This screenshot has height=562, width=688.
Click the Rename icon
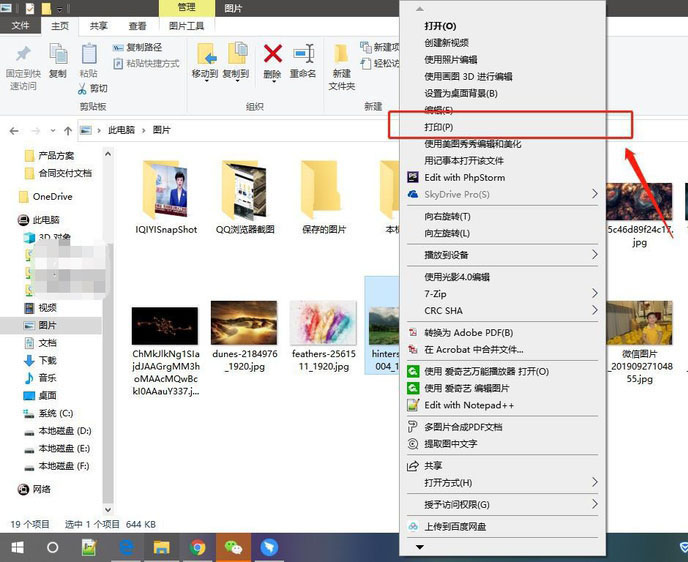pyautogui.click(x=304, y=54)
